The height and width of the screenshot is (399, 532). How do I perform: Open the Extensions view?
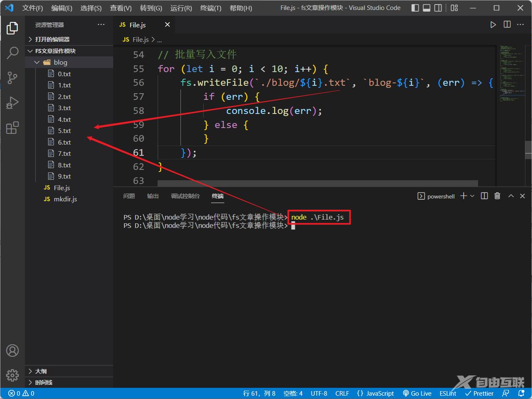tap(12, 127)
